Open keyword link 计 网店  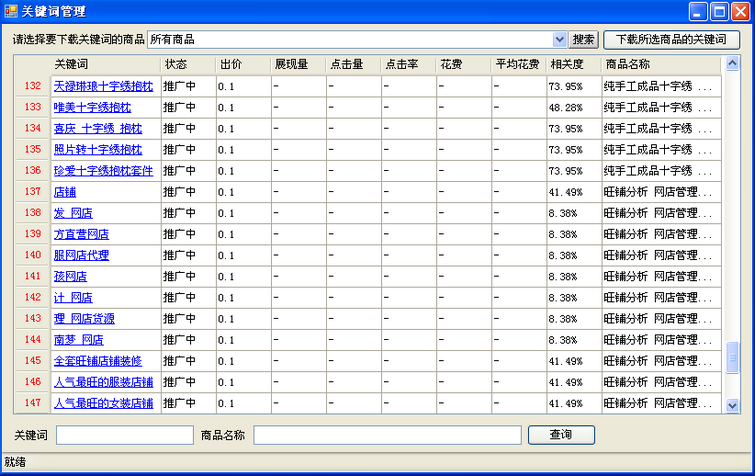(x=73, y=297)
